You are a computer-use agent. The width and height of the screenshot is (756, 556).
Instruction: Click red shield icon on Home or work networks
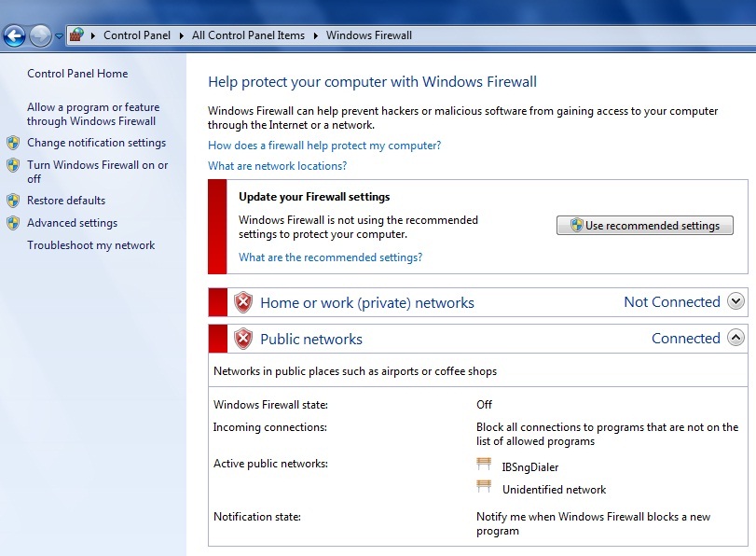[243, 302]
